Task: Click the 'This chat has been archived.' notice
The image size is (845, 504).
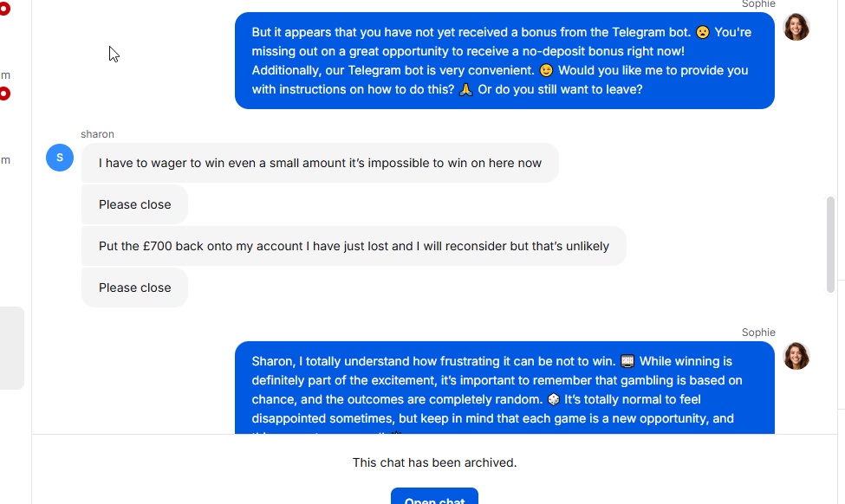Action: 434,462
